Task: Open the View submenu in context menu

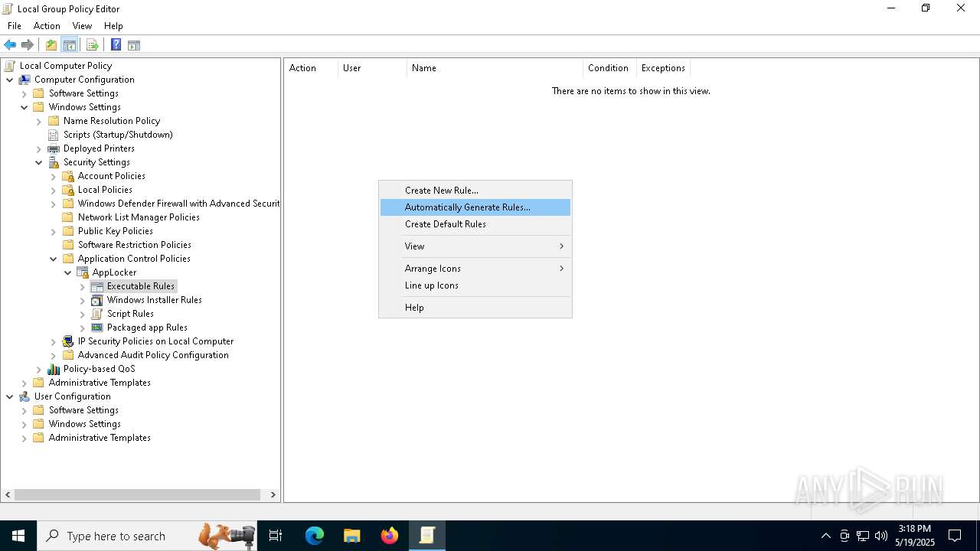Action: pyautogui.click(x=475, y=246)
